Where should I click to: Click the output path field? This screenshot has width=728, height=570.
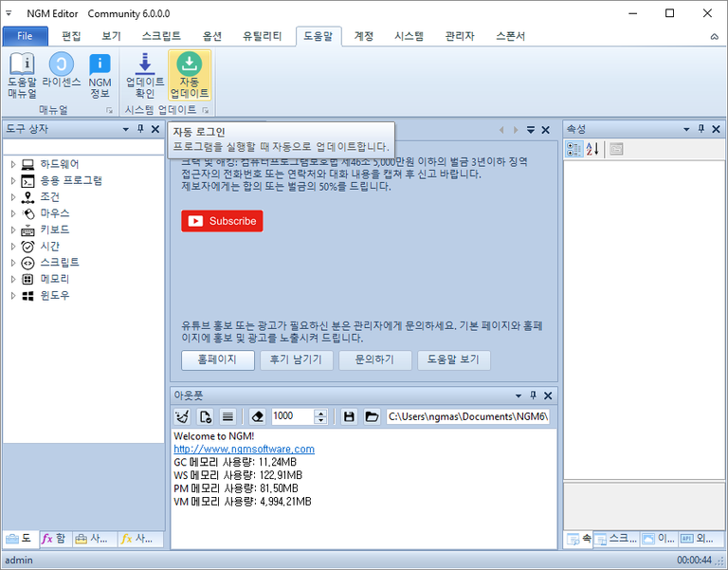pyautogui.click(x=468, y=416)
